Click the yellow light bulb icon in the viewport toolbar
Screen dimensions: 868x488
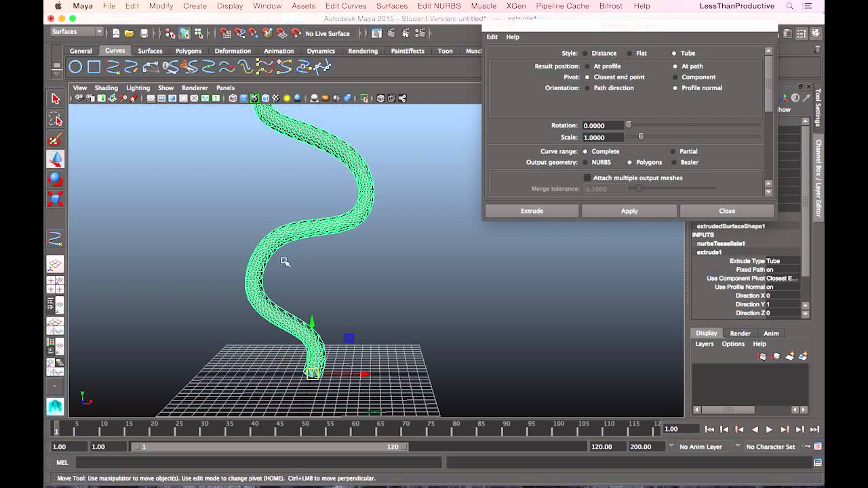[x=287, y=98]
